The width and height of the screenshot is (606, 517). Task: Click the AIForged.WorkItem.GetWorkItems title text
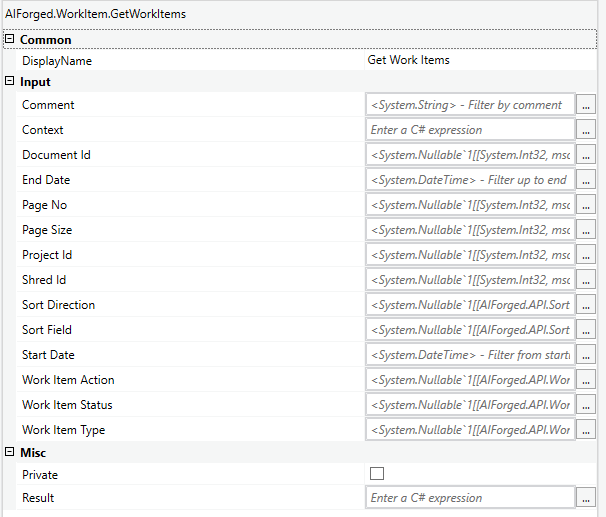point(95,14)
